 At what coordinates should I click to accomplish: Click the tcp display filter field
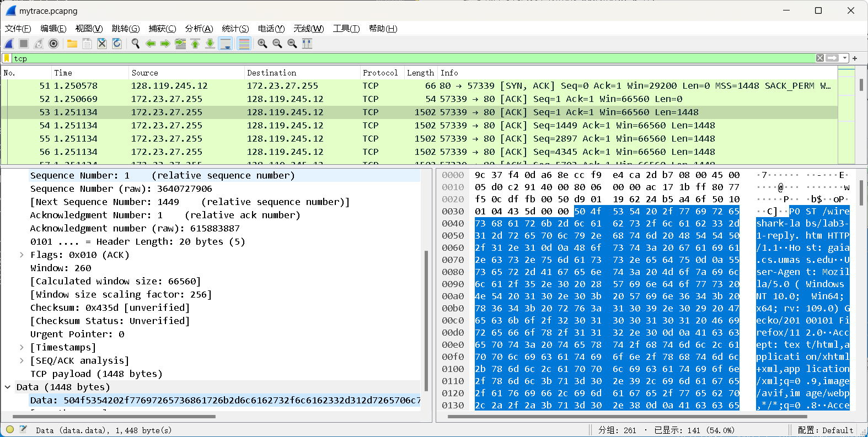point(412,58)
